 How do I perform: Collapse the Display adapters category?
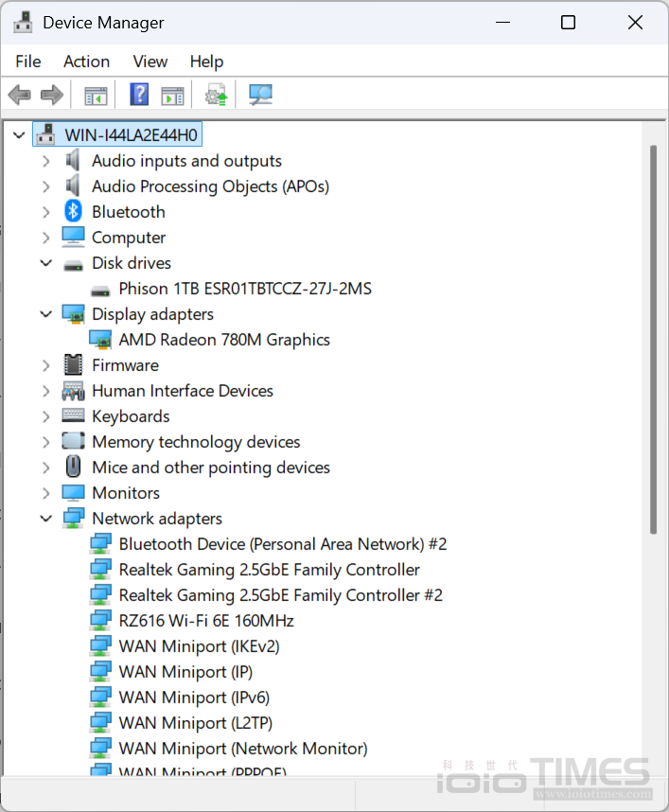(x=45, y=314)
